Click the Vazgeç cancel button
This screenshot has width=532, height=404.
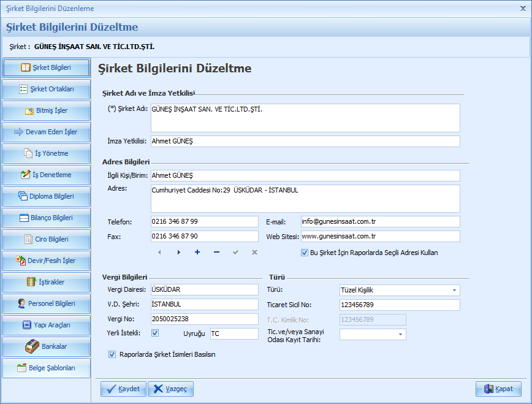click(171, 389)
